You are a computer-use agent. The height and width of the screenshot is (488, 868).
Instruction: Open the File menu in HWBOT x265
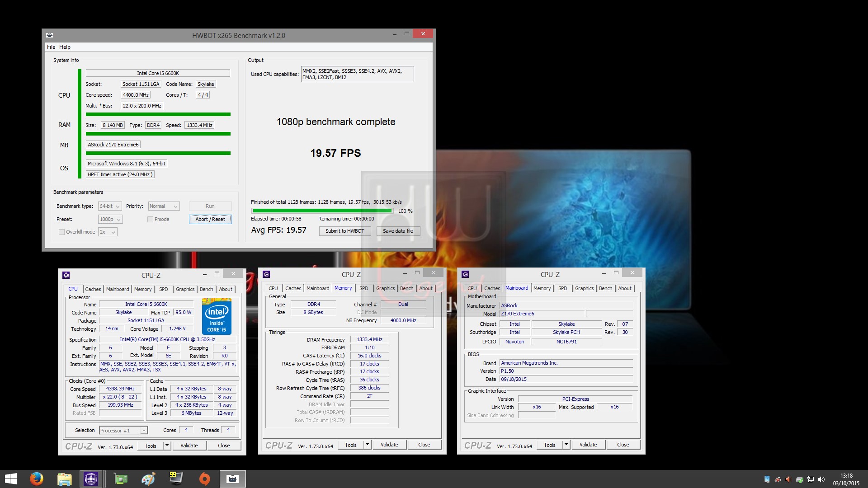click(51, 47)
